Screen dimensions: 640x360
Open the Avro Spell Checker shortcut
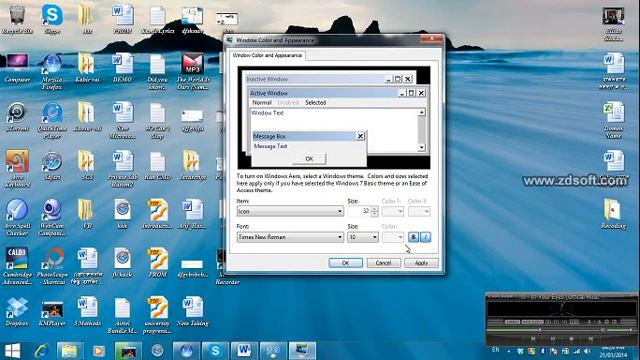point(17,217)
